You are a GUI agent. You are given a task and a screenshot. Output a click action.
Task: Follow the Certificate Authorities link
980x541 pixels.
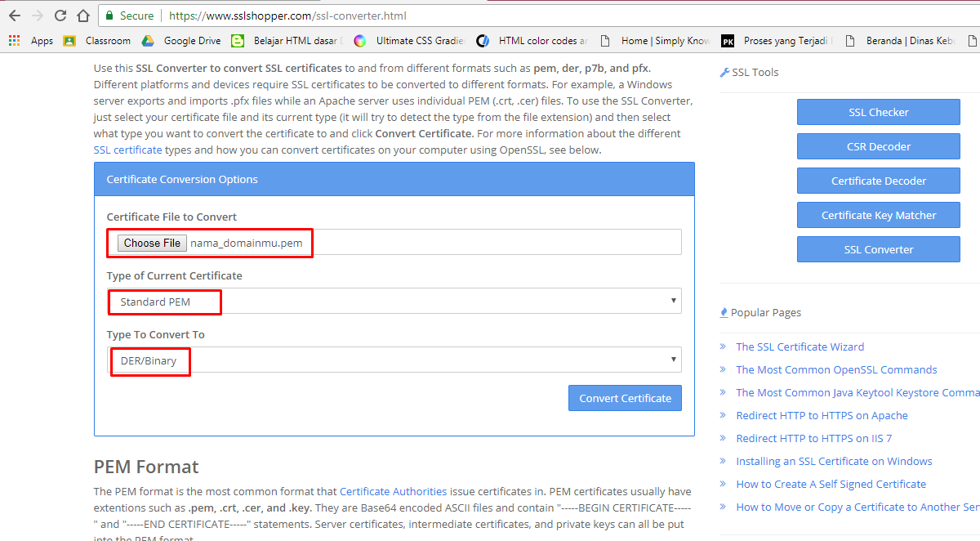coord(393,491)
